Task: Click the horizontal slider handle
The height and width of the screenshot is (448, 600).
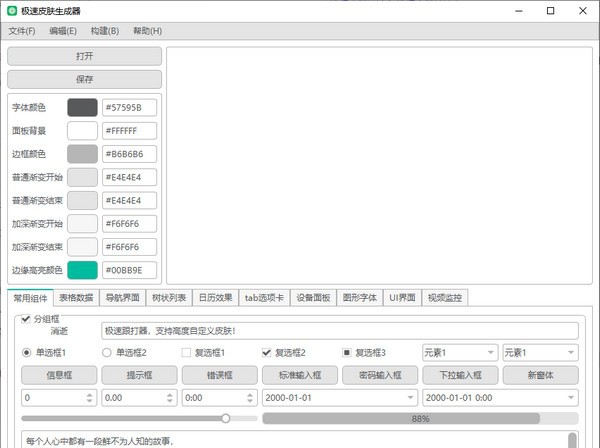Action: click(x=226, y=418)
